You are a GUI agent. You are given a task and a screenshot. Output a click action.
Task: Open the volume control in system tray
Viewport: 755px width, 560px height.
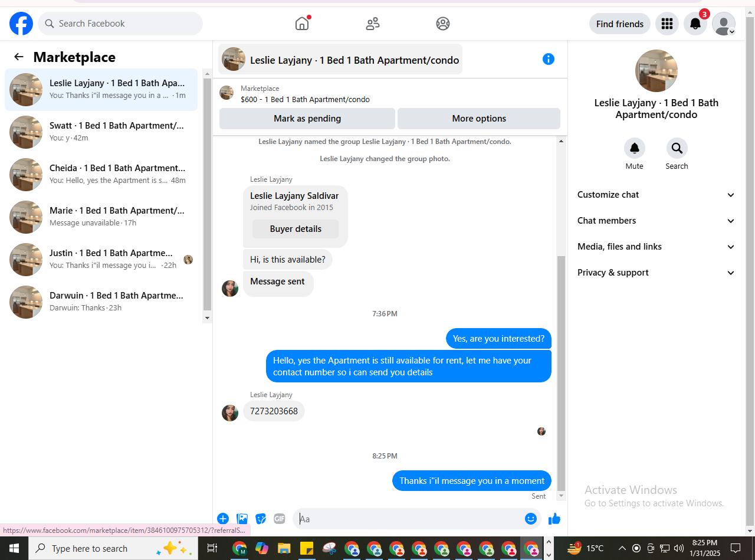click(679, 548)
